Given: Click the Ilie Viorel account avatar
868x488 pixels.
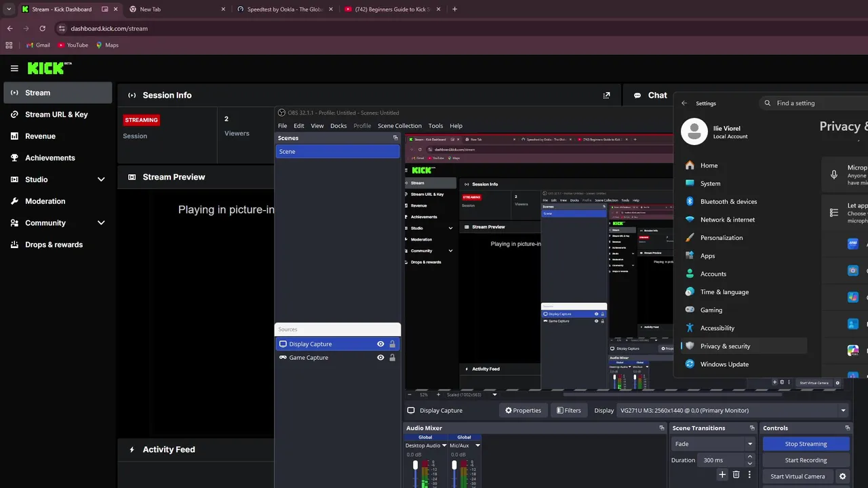Looking at the screenshot, I should tap(694, 131).
